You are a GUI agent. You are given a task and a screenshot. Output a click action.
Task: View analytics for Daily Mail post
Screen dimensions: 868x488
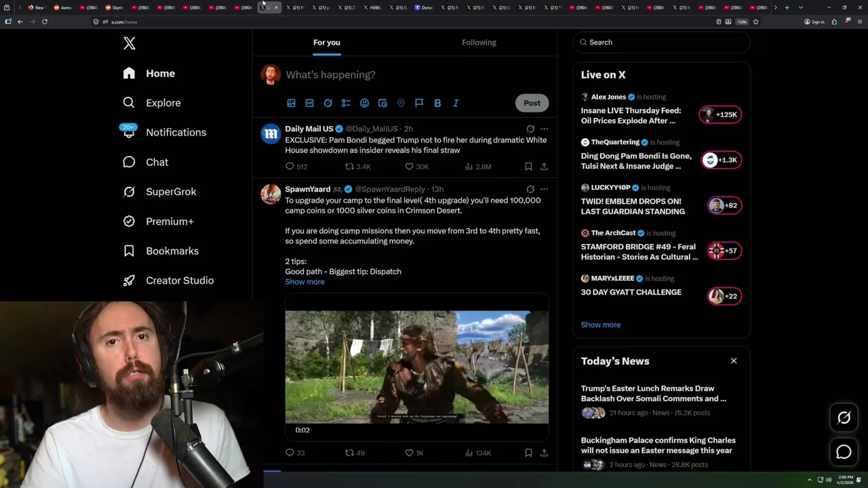point(477,167)
